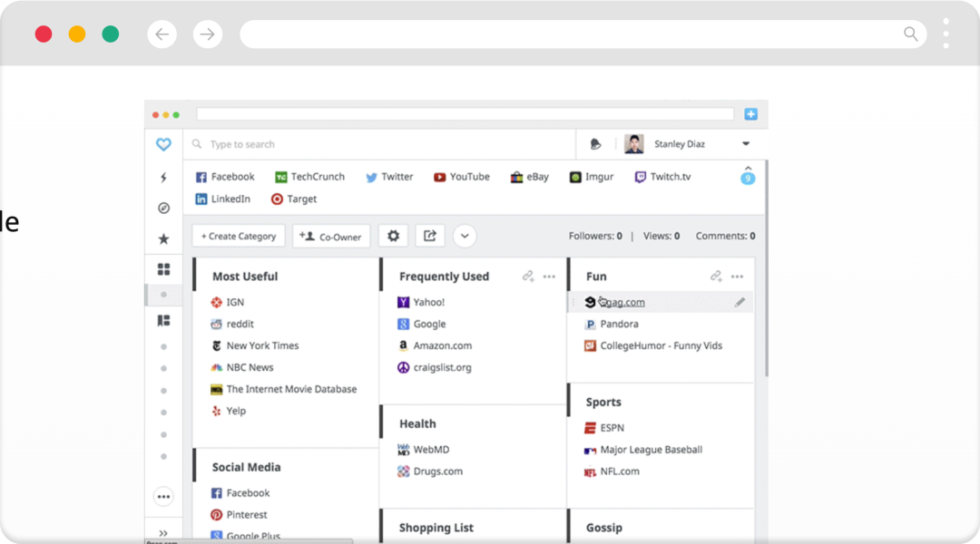Open the Facebook bookmark in top bar
The height and width of the screenshot is (544, 980).
point(225,177)
